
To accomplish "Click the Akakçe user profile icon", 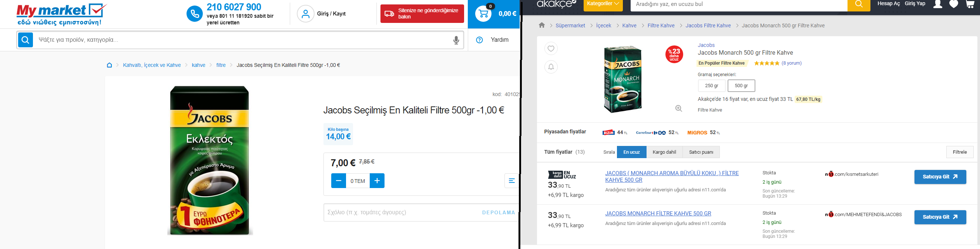I will [938, 4].
